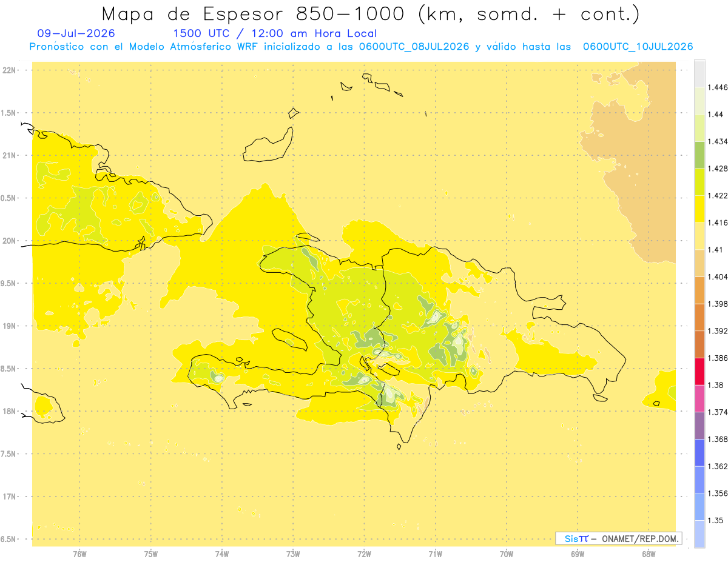728x562 pixels.
Task: Click the purple colorbar swatch between 1.368 and 1.374
Action: [699, 426]
